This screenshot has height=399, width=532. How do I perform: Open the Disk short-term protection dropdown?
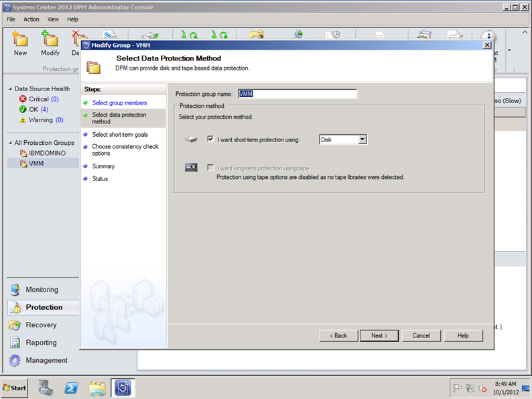click(362, 139)
